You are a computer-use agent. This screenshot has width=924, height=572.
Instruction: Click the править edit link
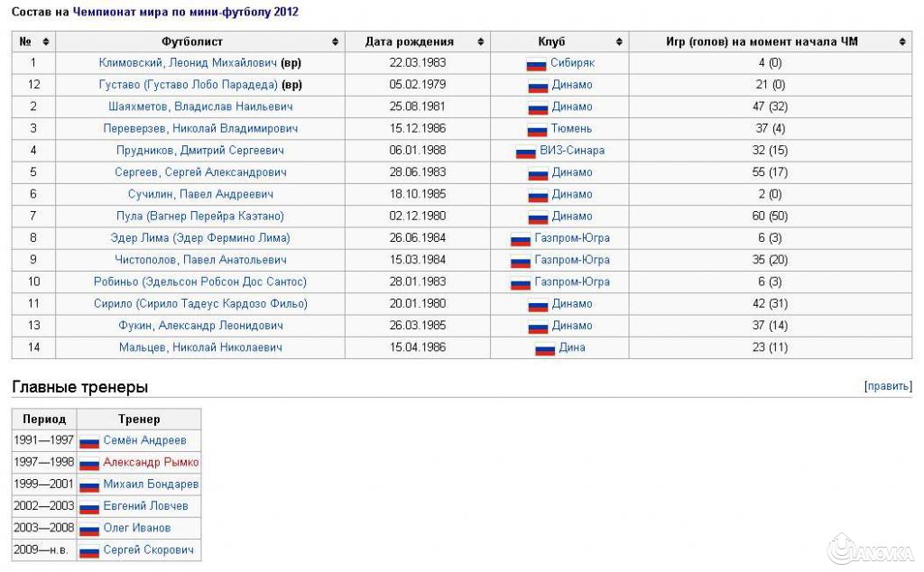point(889,384)
